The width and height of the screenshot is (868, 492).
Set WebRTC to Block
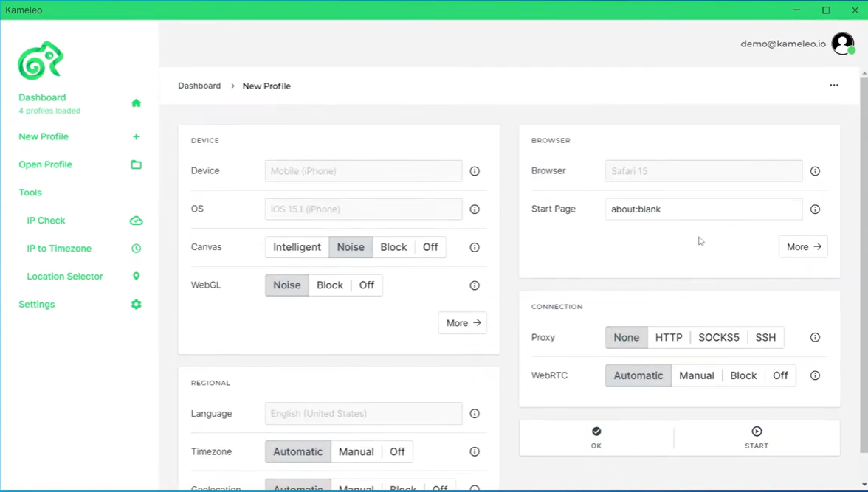tap(743, 375)
